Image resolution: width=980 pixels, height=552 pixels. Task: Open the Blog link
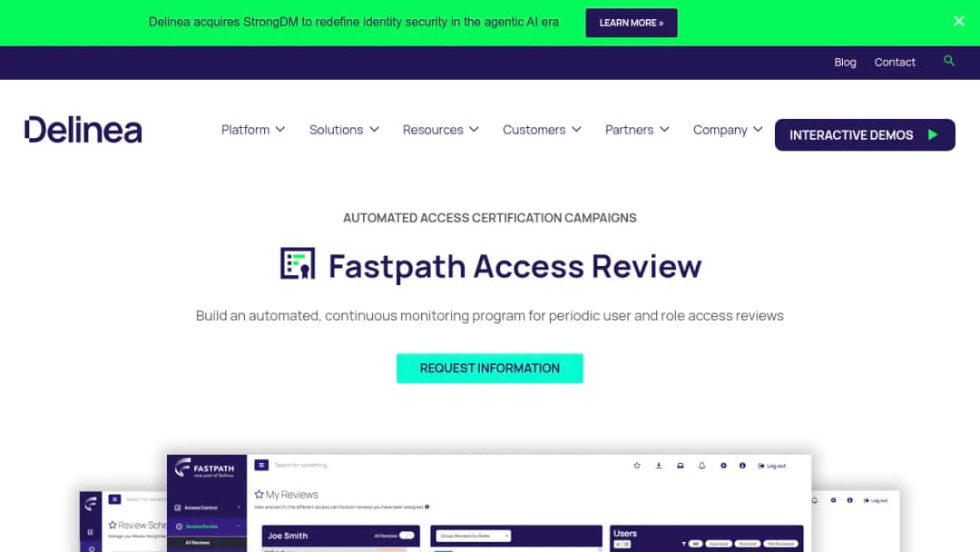(x=845, y=62)
